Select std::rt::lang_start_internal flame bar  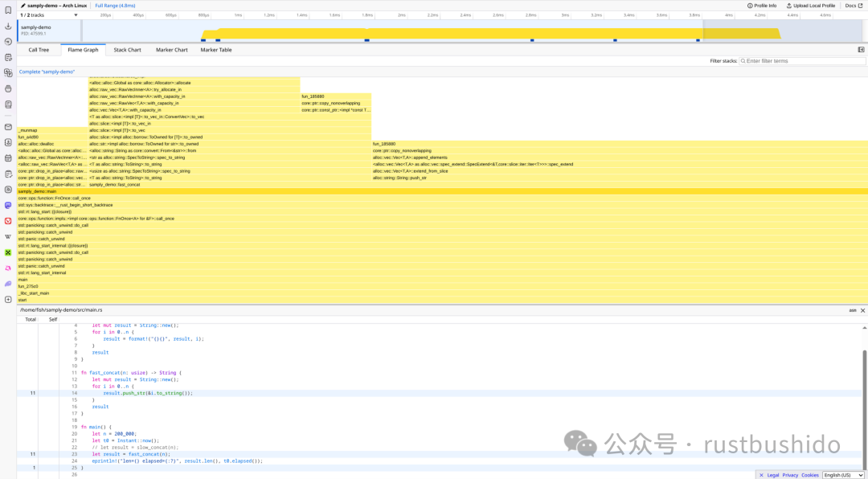point(442,272)
